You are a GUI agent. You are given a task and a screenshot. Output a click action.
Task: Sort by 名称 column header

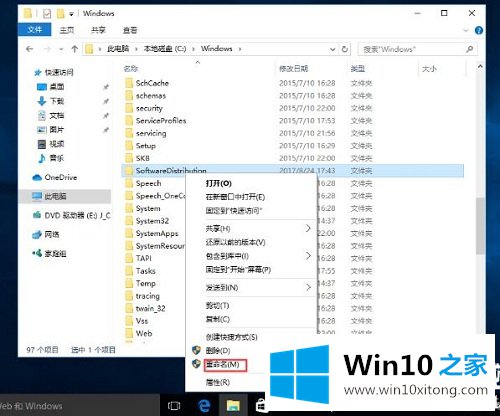[x=131, y=69]
